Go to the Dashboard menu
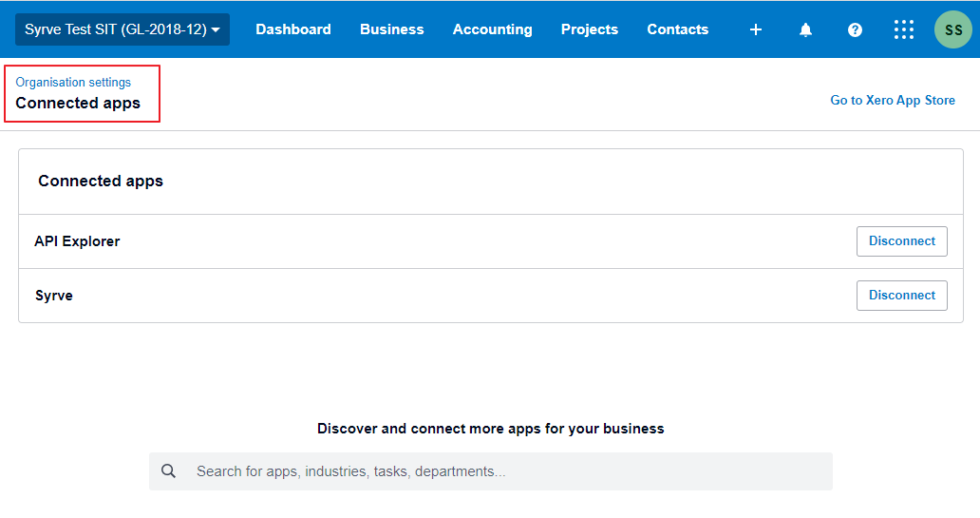This screenshot has height=518, width=980. (293, 29)
